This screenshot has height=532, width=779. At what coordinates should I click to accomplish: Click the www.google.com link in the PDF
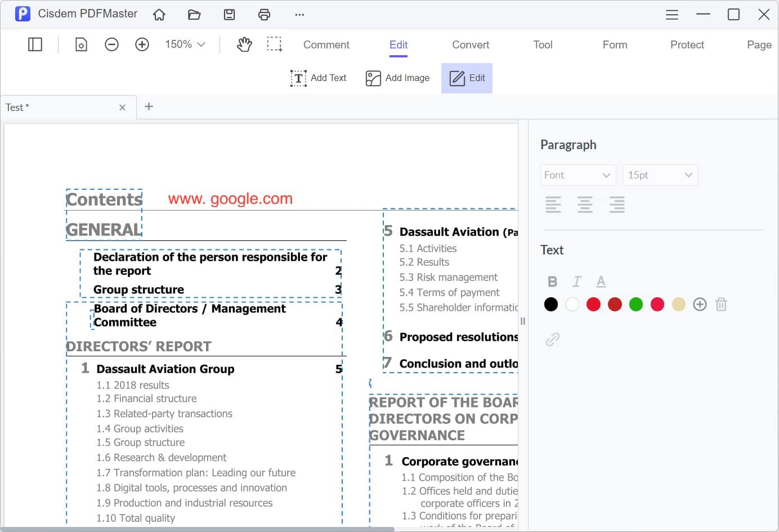pos(230,199)
